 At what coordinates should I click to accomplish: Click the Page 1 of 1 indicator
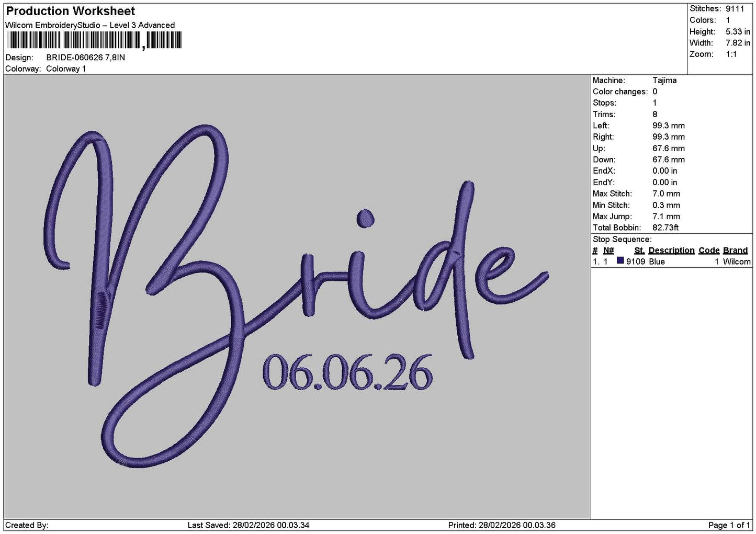click(x=729, y=525)
